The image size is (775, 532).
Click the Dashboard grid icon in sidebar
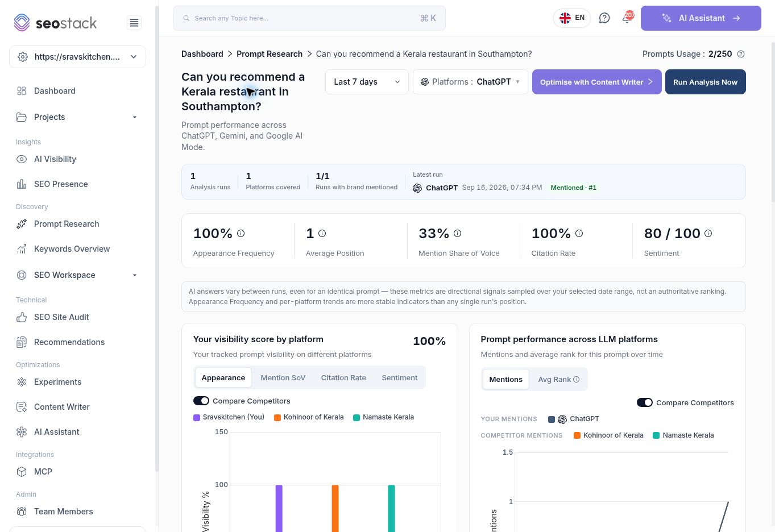[x=22, y=91]
